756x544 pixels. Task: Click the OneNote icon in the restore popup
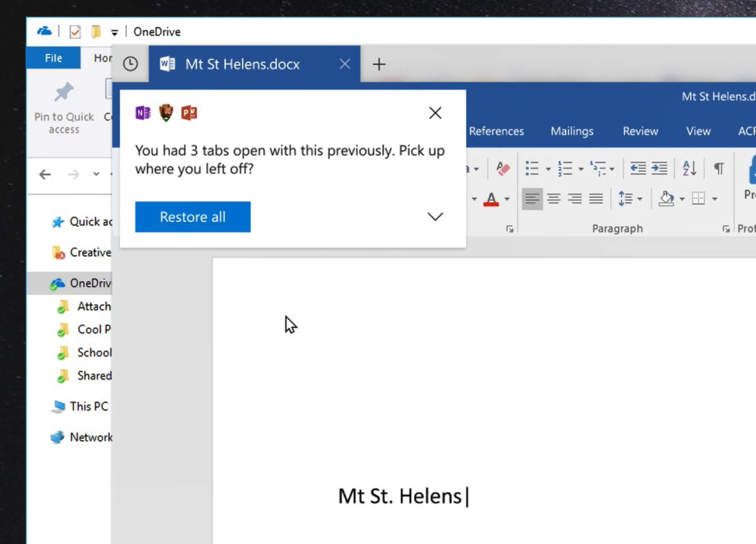point(143,113)
